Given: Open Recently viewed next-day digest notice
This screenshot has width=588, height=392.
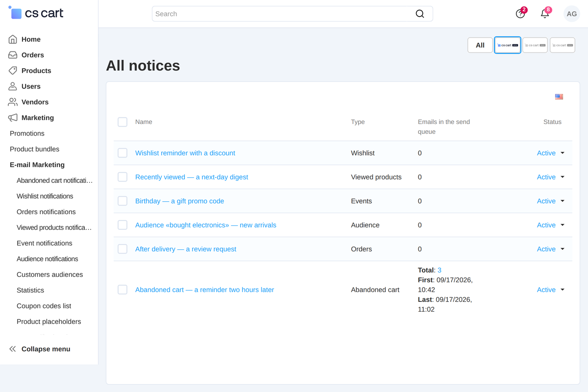Looking at the screenshot, I should point(192,177).
